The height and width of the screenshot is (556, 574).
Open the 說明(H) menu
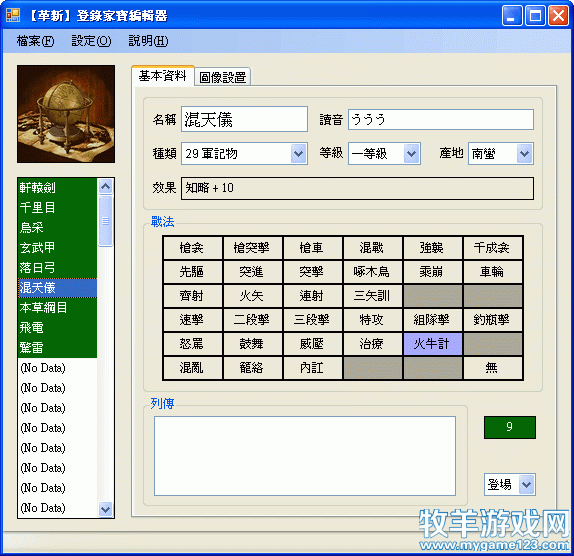pyautogui.click(x=148, y=41)
